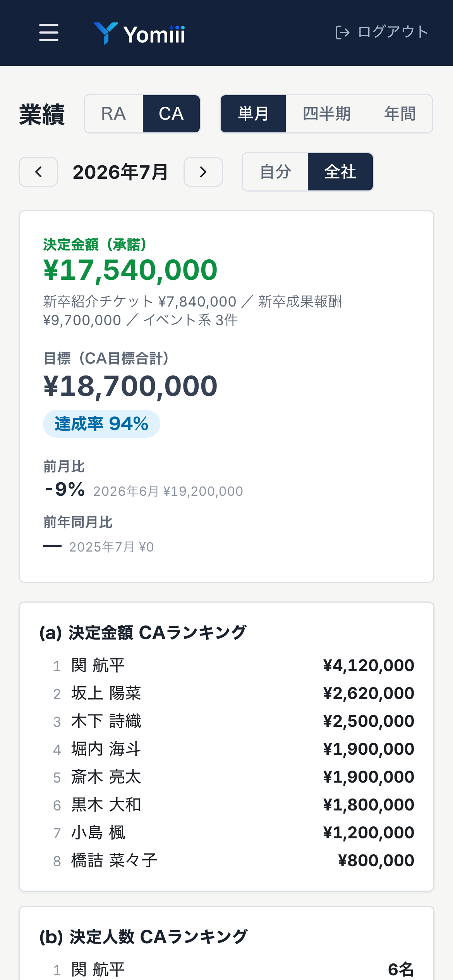Click the ログアウト link

coord(382,33)
